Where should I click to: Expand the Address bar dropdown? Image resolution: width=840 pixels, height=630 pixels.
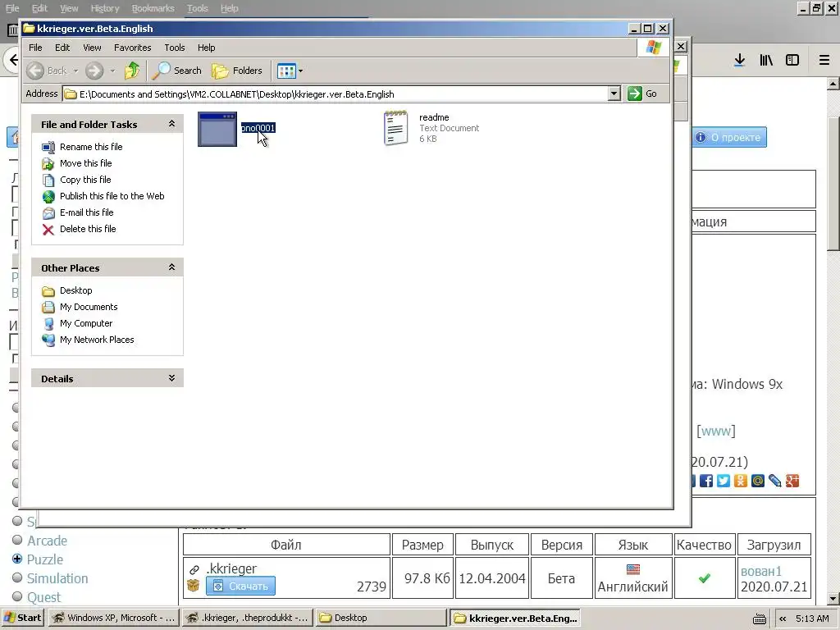(x=614, y=94)
